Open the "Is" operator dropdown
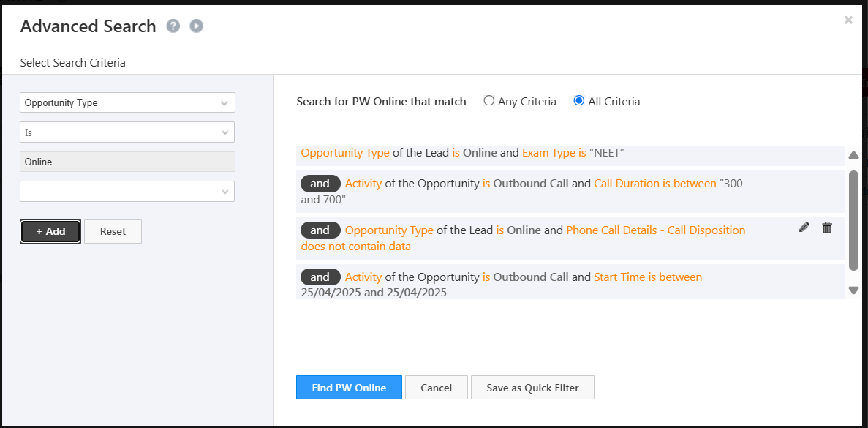Screen dimensions: 868x428 [x=127, y=132]
